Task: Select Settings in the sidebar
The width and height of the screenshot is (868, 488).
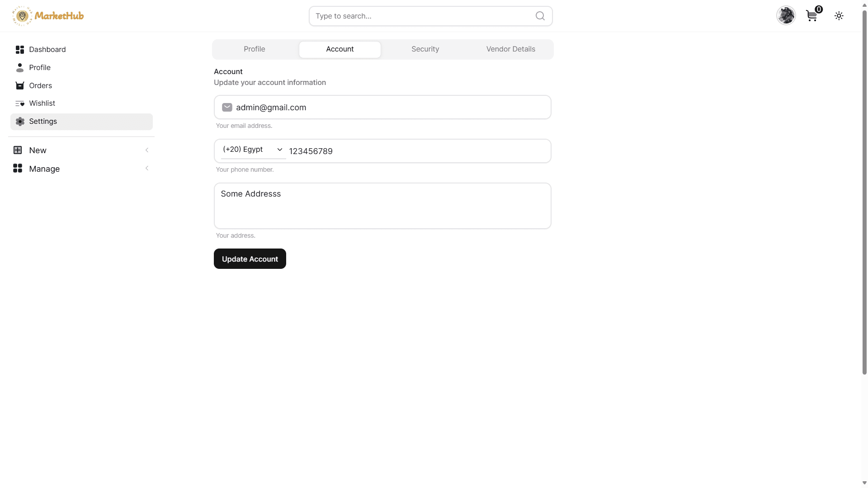Action: point(81,122)
